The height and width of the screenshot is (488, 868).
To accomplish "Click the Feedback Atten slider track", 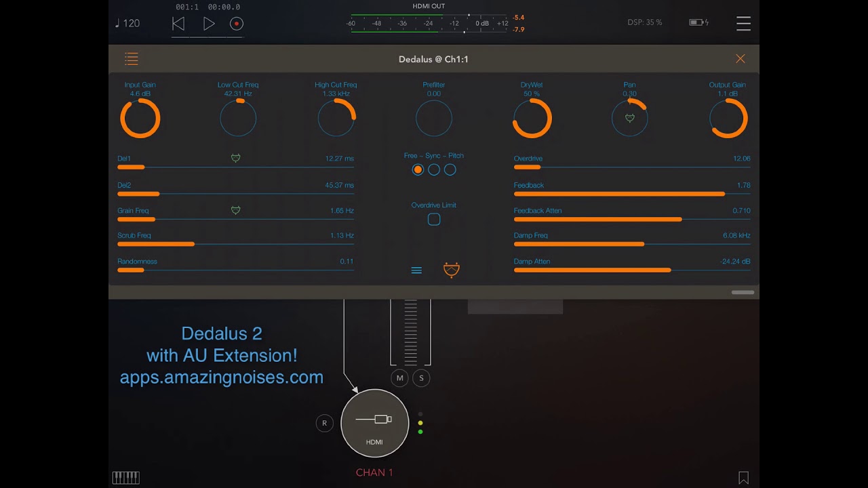I will pos(632,219).
